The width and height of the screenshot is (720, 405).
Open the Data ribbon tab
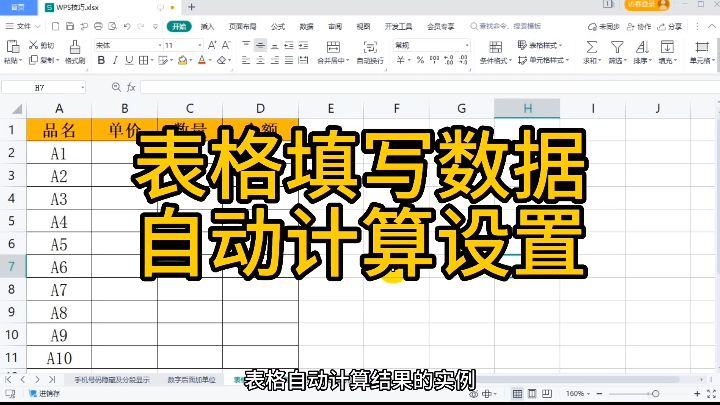point(306,26)
